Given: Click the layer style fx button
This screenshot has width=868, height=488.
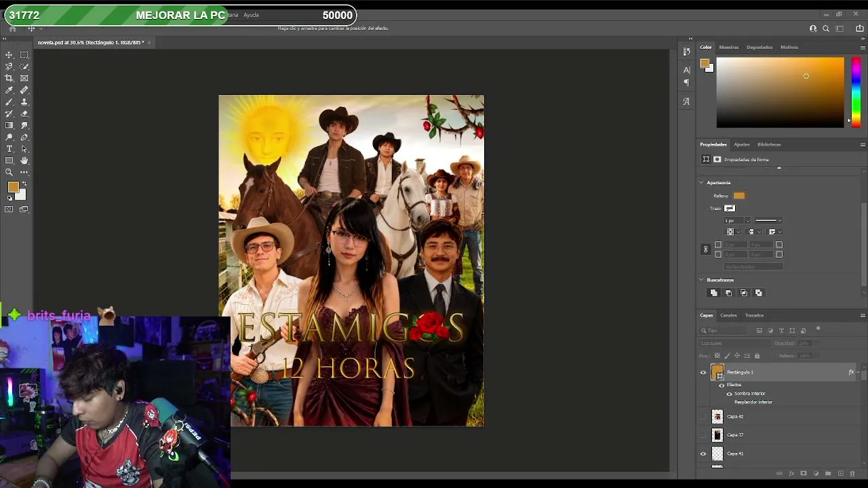Looking at the screenshot, I should (791, 474).
